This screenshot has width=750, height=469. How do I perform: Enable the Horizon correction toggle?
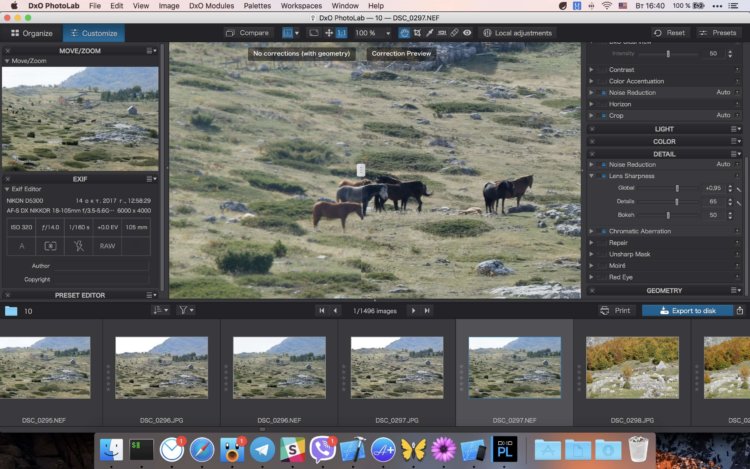click(604, 104)
